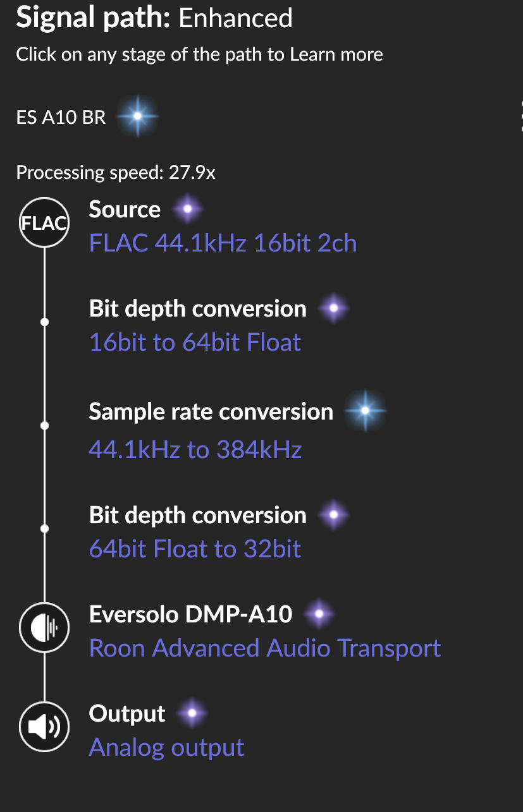The height and width of the screenshot is (812, 523).
Task: Select the 44.1kHz to 384kHz stage
Action: (195, 450)
